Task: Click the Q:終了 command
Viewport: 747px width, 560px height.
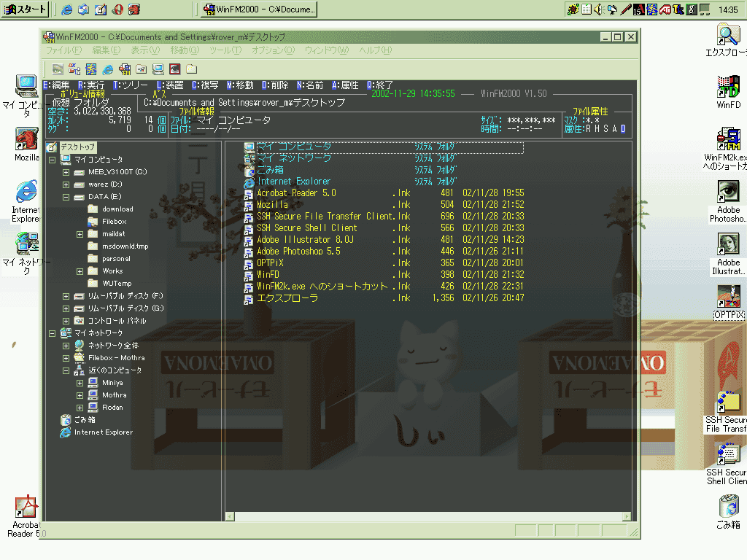Action: (379, 85)
